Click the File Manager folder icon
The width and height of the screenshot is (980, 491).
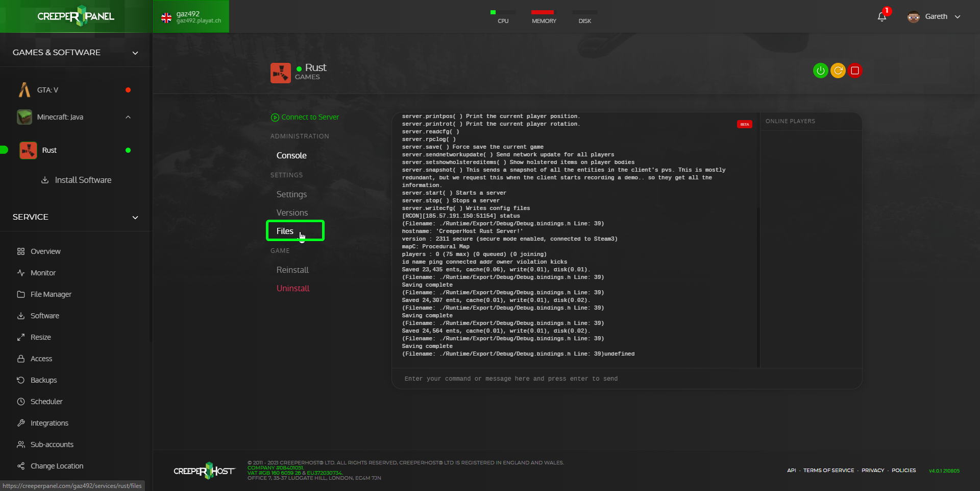pyautogui.click(x=21, y=294)
